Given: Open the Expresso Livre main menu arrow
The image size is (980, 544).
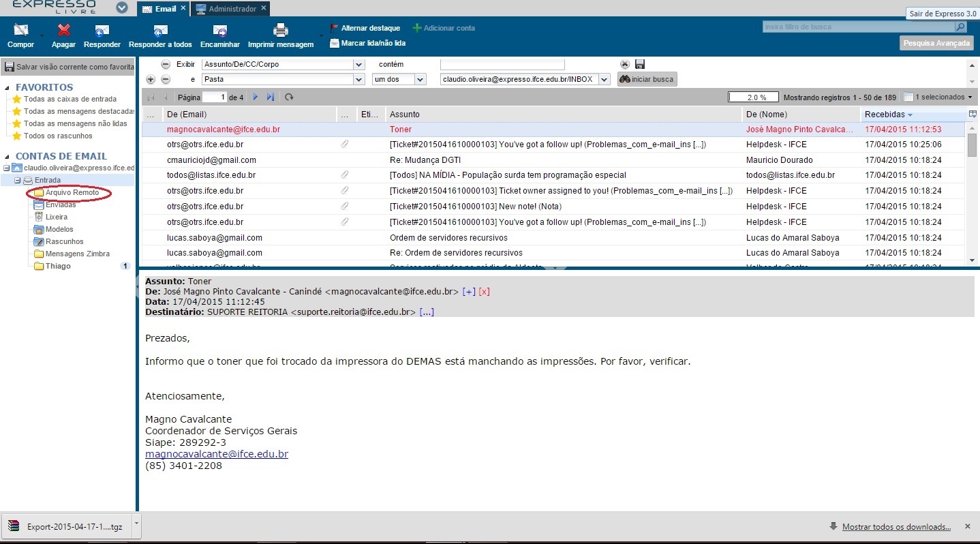Looking at the screenshot, I should click(x=122, y=8).
